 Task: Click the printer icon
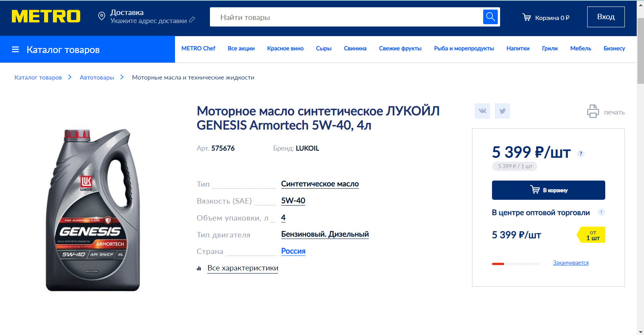pyautogui.click(x=593, y=111)
